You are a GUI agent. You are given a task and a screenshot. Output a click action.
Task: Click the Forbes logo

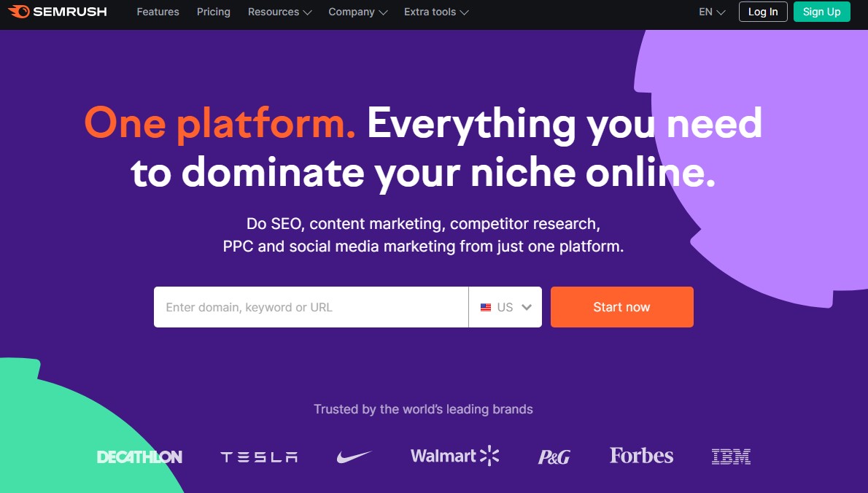[x=640, y=454]
